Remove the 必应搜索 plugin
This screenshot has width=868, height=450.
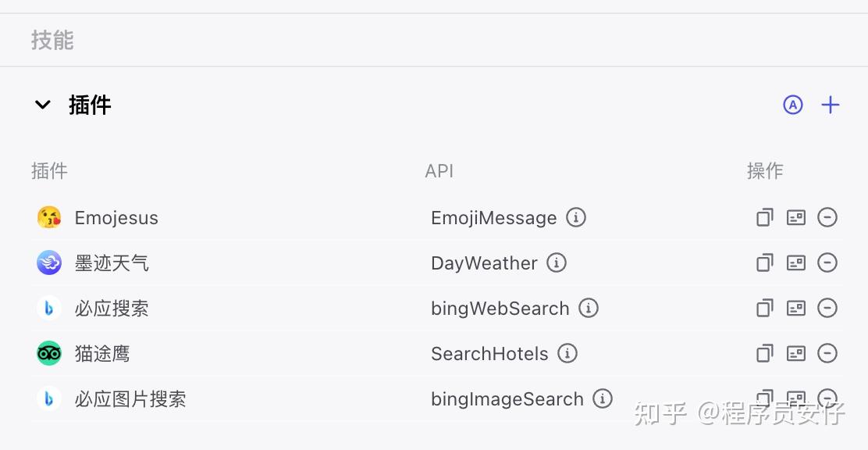tap(827, 308)
